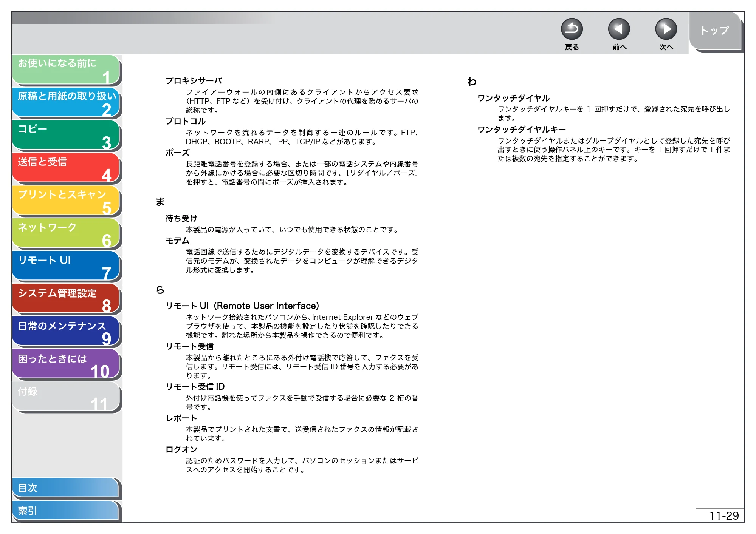This screenshot has width=756, height=534.
Task: Click the glossary term 待ち受け
Action: (181, 218)
